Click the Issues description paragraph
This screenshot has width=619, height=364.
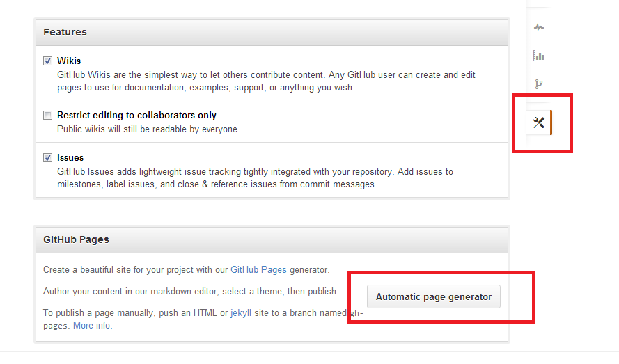pos(255,177)
